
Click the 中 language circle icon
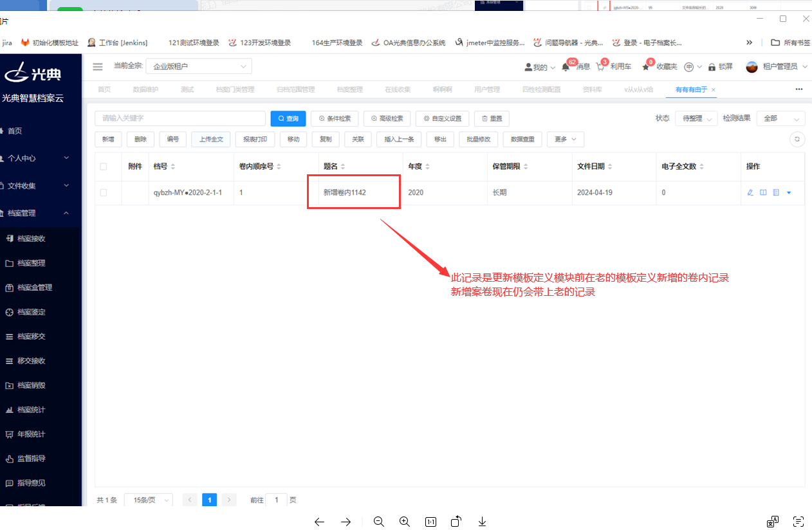click(x=688, y=67)
